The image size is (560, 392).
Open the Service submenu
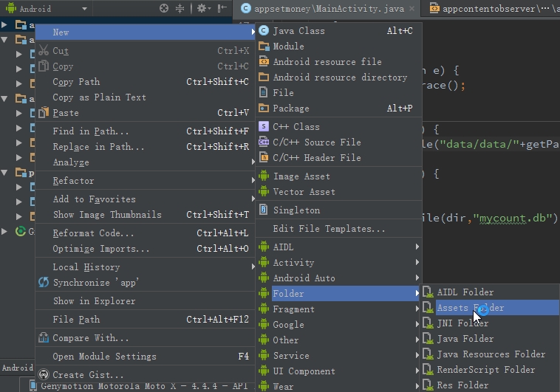[x=338, y=356]
